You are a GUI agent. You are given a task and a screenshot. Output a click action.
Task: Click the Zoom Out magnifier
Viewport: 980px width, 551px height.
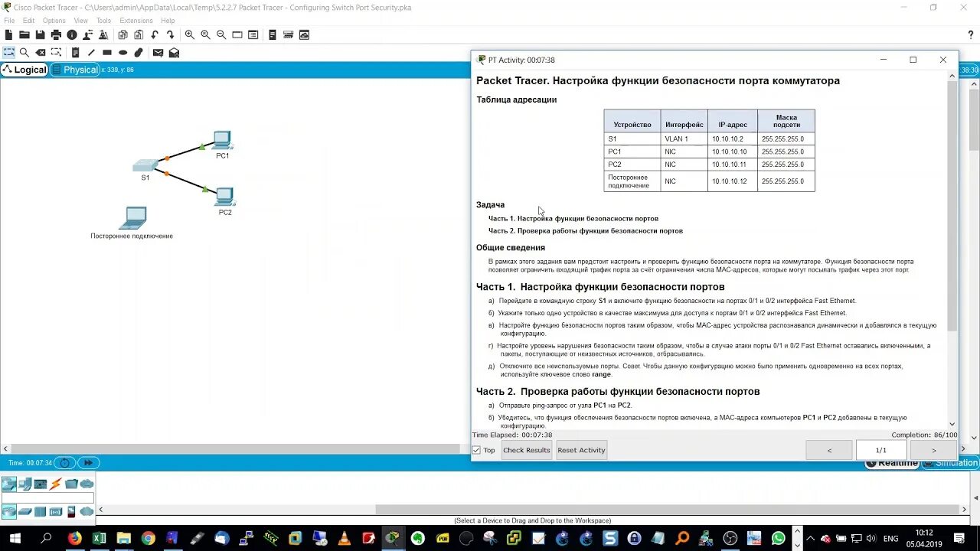[221, 34]
